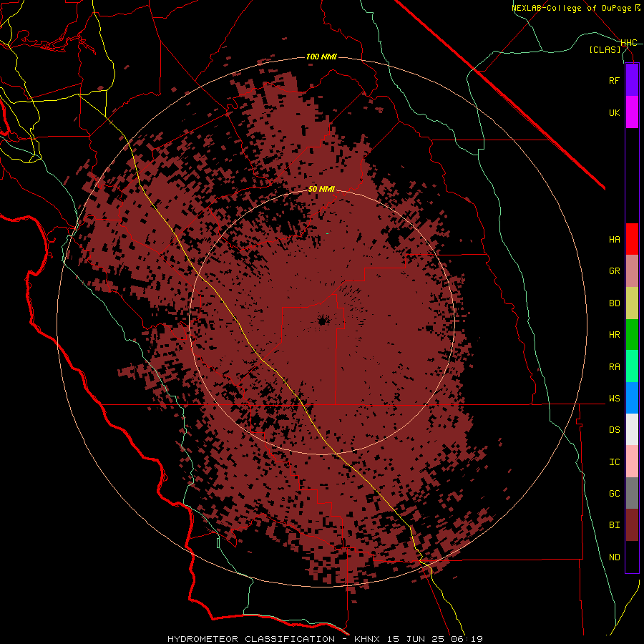644x644 pixels.
Task: Click the RA light green legend swatch
Action: (632, 366)
